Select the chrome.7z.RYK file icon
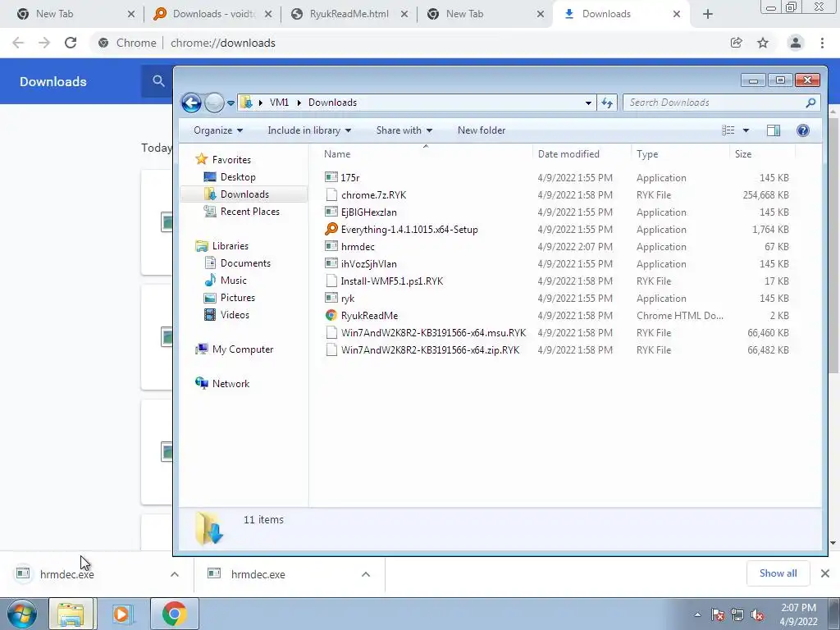 pyautogui.click(x=331, y=194)
